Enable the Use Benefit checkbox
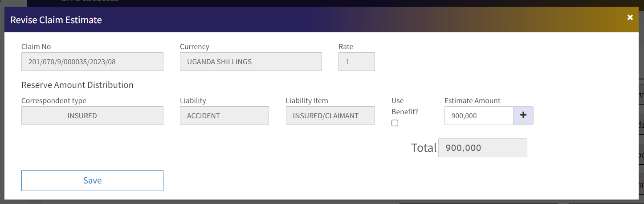This screenshot has height=204, width=644. coord(395,123)
